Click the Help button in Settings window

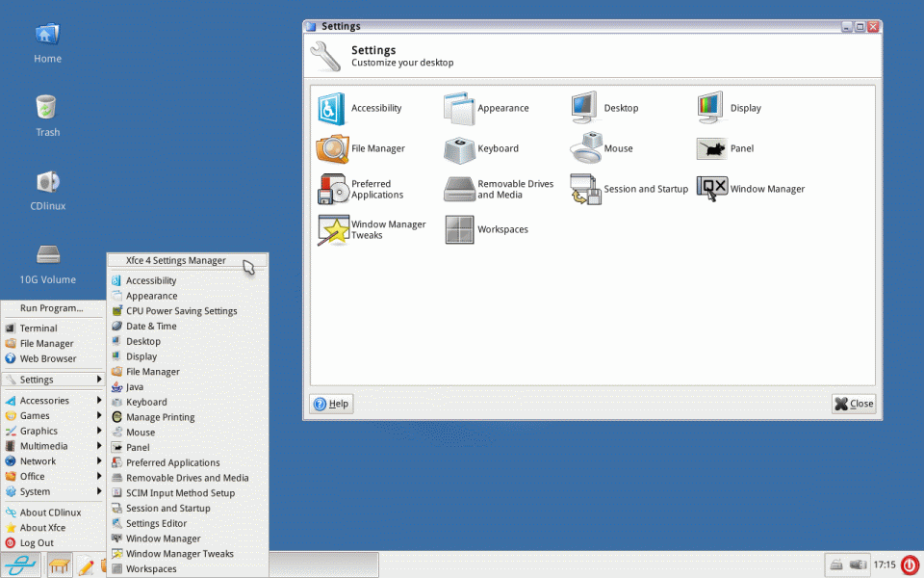tap(331, 404)
